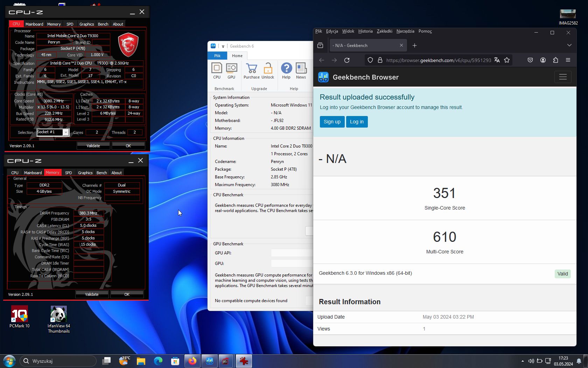Open Firefox extensions puzzle icon
This screenshot has height=368, width=588.
tap(555, 60)
